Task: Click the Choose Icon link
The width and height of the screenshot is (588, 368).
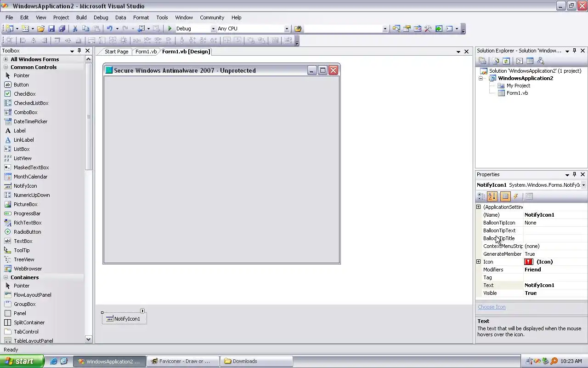Action: pos(492,307)
